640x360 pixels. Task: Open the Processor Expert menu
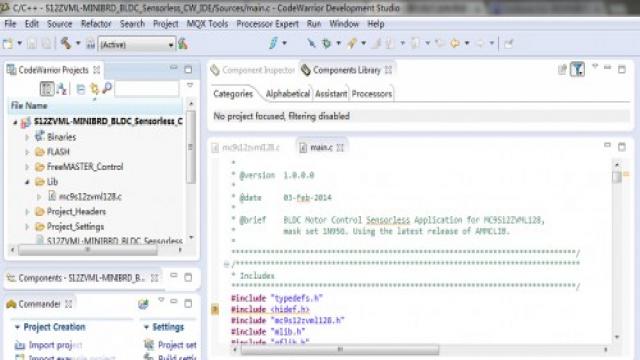[267, 24]
